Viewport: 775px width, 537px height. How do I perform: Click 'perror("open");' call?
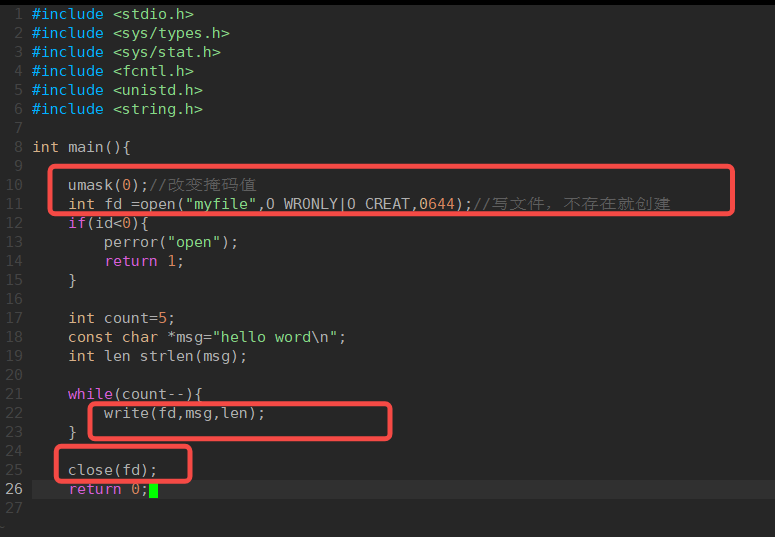click(x=171, y=242)
